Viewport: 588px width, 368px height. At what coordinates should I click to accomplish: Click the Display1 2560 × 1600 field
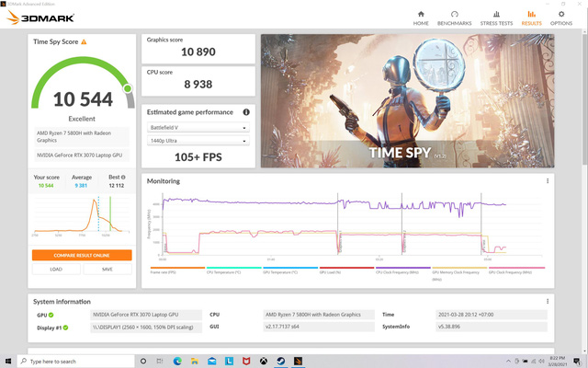[146, 328]
